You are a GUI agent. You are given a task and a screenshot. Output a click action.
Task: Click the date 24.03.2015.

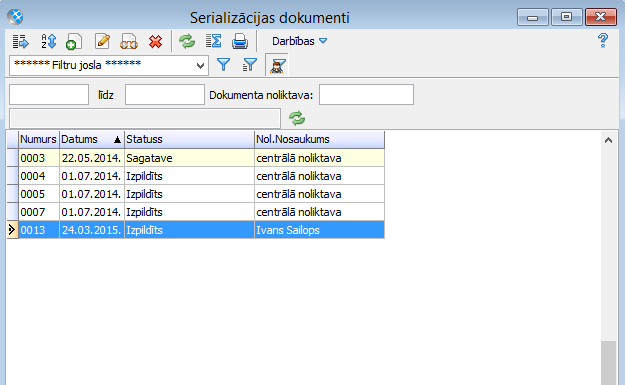(x=92, y=230)
